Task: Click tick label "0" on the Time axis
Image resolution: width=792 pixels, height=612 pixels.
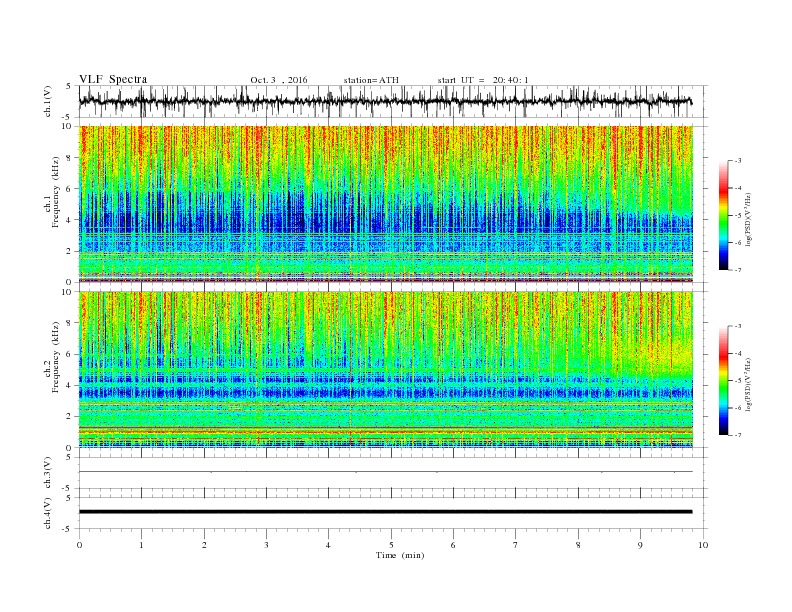Action: click(79, 545)
